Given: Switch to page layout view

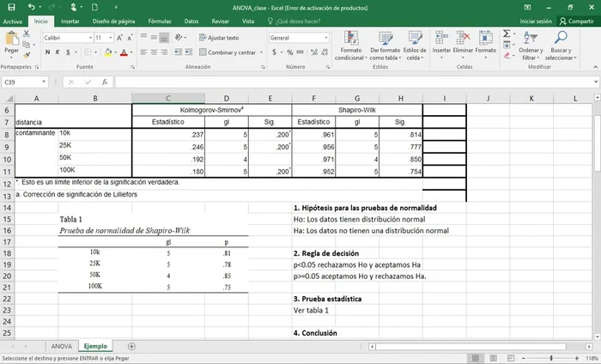Looking at the screenshot, I should coord(494,358).
